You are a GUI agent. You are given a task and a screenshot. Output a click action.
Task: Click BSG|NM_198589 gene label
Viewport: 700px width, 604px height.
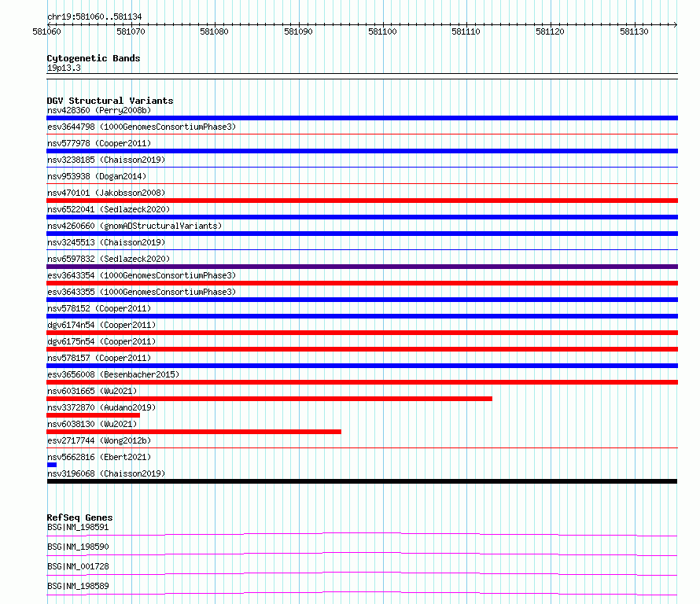coord(78,586)
